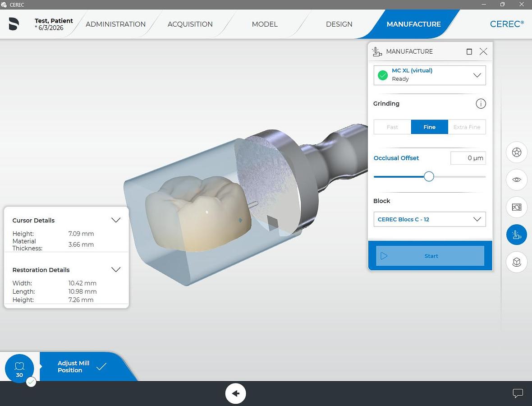Restore the CEREC window size
Screen dimensions: 532x406
pos(503,5)
